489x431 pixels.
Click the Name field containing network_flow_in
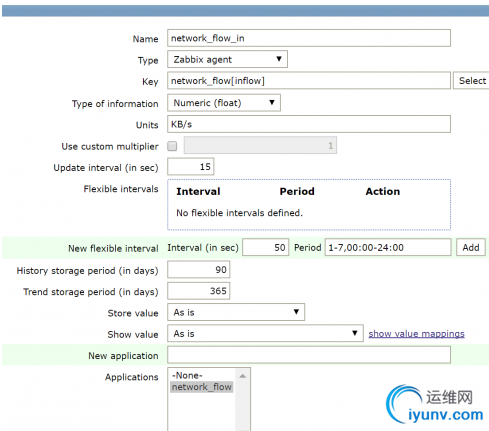(x=309, y=38)
